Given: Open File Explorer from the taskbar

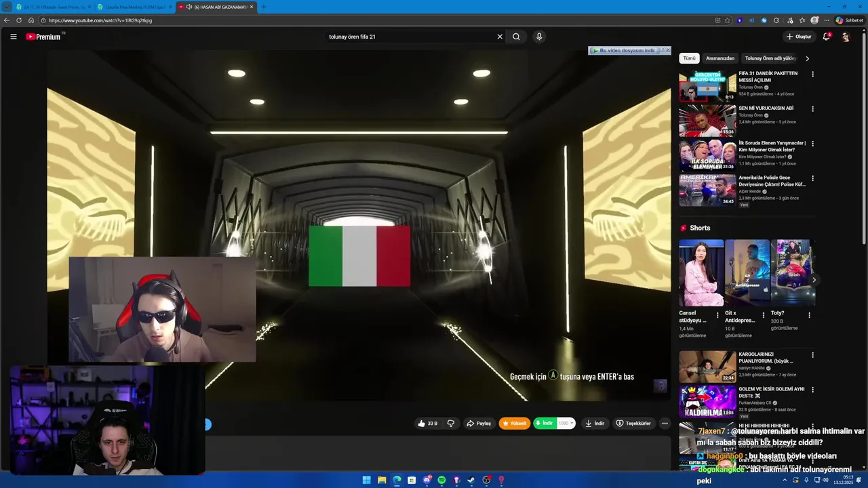Looking at the screenshot, I should click(382, 480).
